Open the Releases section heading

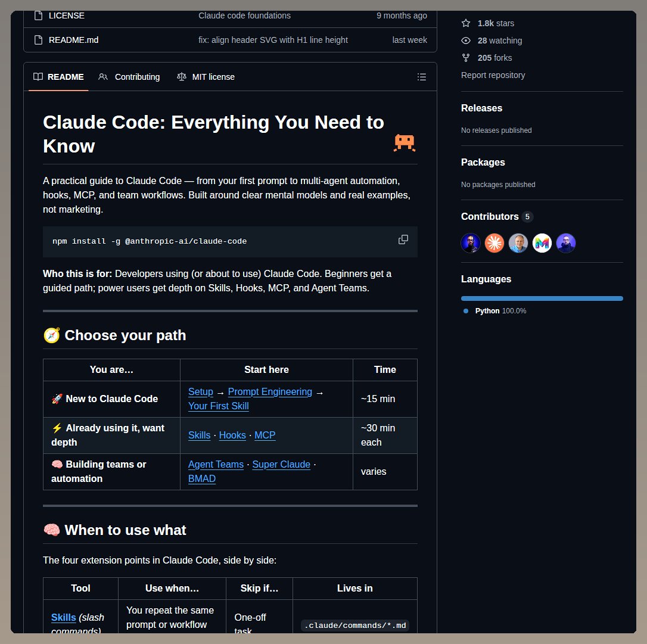click(481, 108)
